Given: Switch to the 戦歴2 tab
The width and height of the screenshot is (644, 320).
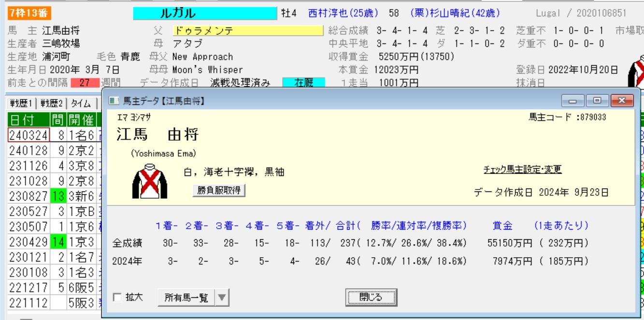Looking at the screenshot, I should point(52,103).
